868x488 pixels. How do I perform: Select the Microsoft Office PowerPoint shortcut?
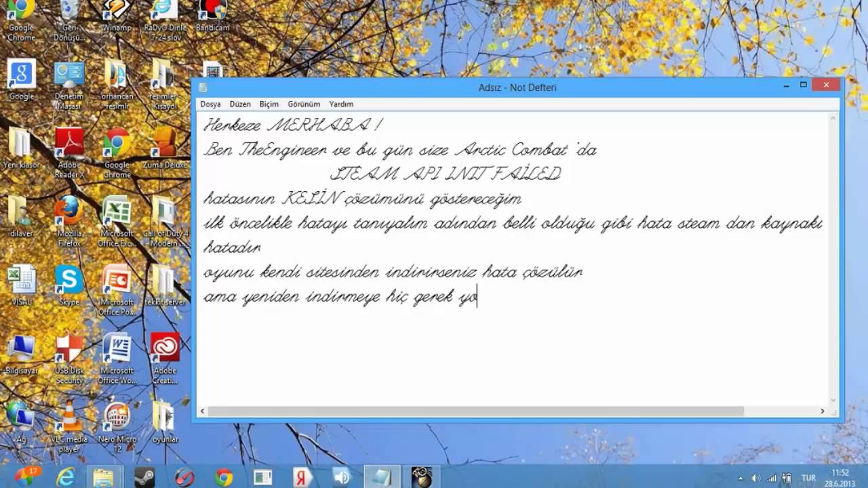[x=117, y=290]
